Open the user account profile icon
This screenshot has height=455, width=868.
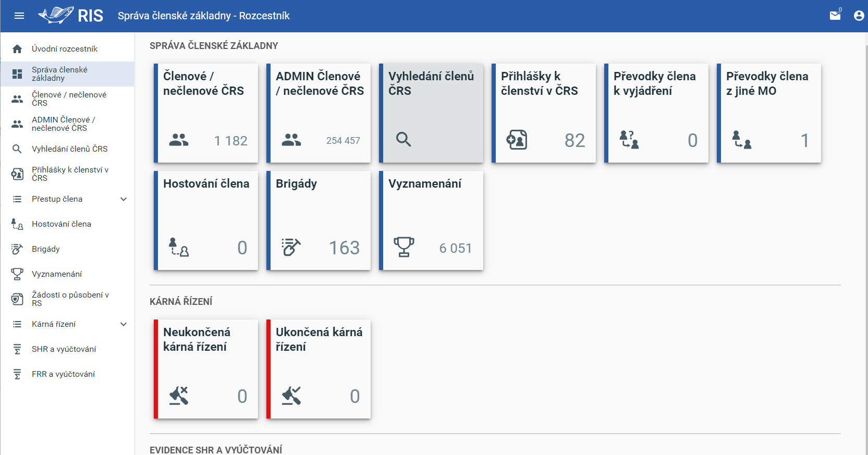859,16
